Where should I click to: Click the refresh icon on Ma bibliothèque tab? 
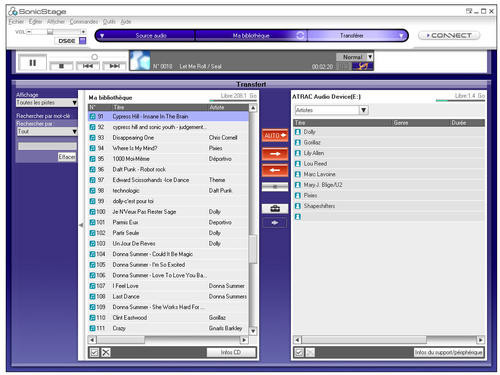tap(300, 35)
